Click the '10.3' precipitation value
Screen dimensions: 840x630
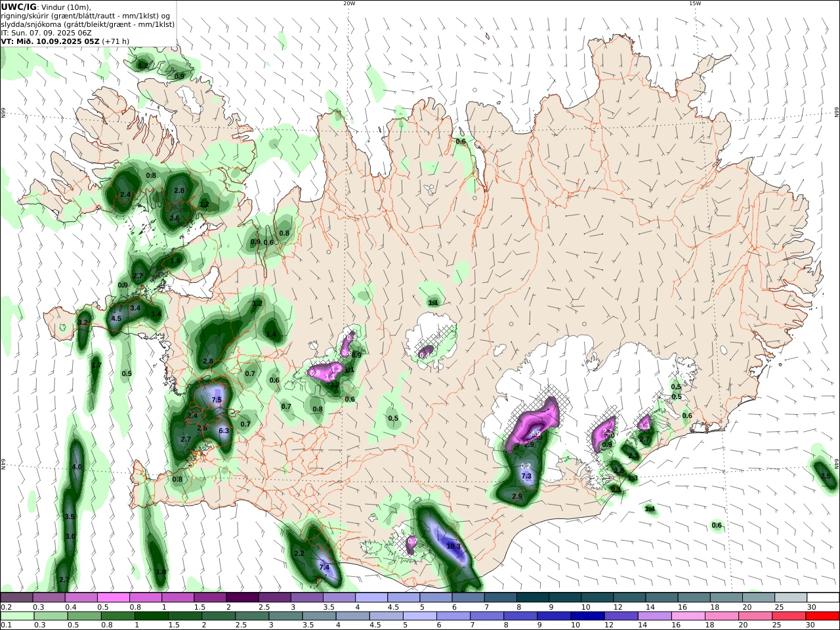coord(453,546)
